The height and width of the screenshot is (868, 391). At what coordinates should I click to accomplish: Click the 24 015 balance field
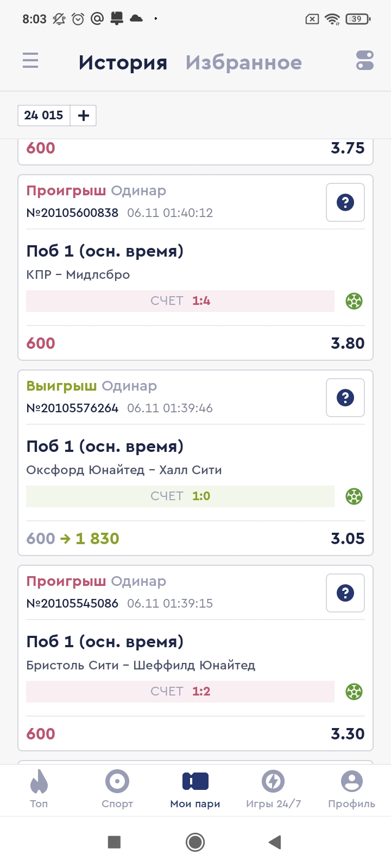pos(43,116)
